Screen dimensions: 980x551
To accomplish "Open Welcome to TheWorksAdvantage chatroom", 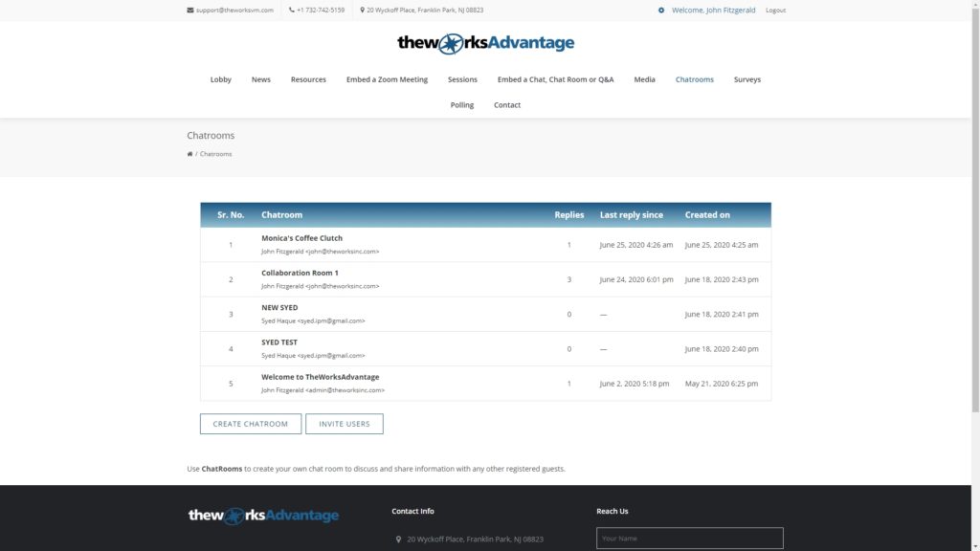I will coord(320,377).
